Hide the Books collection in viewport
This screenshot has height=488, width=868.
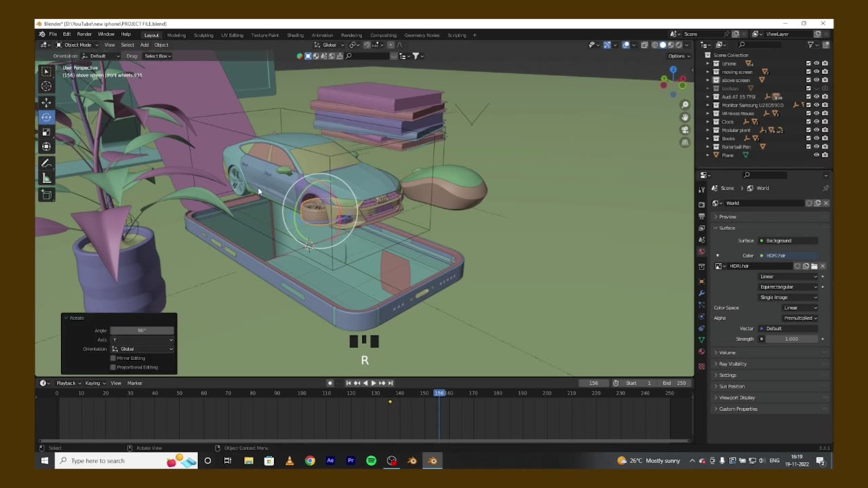(816, 138)
